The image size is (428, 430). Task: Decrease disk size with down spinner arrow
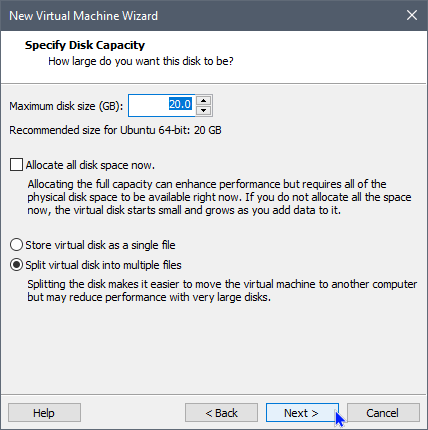pyautogui.click(x=203, y=110)
